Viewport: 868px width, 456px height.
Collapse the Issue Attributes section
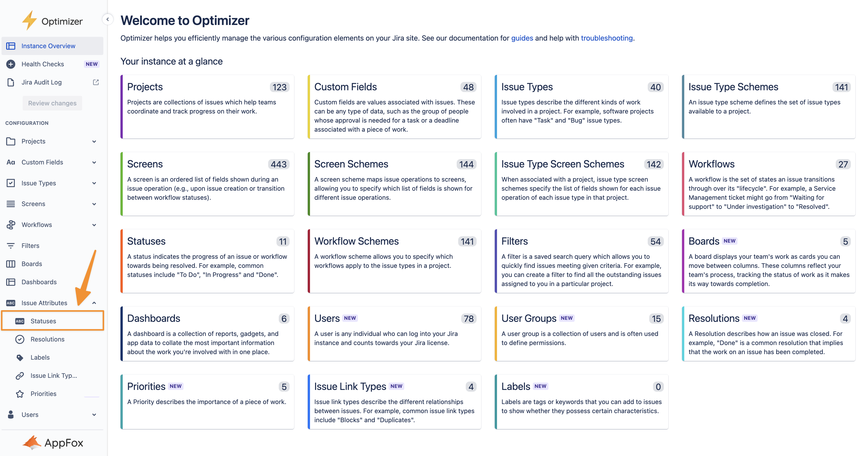94,303
